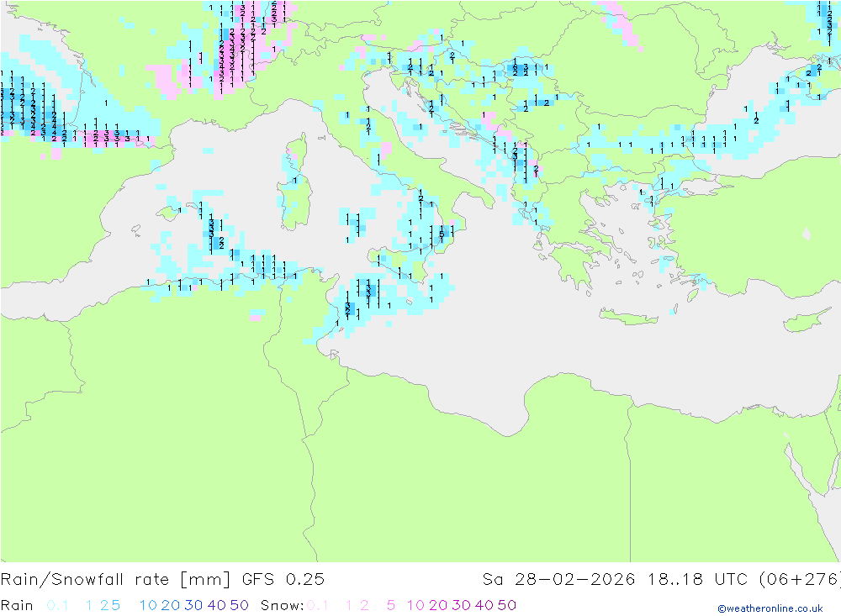The width and height of the screenshot is (841, 616).
Task: Pick the Rain legend 50 value
Action: tap(239, 605)
